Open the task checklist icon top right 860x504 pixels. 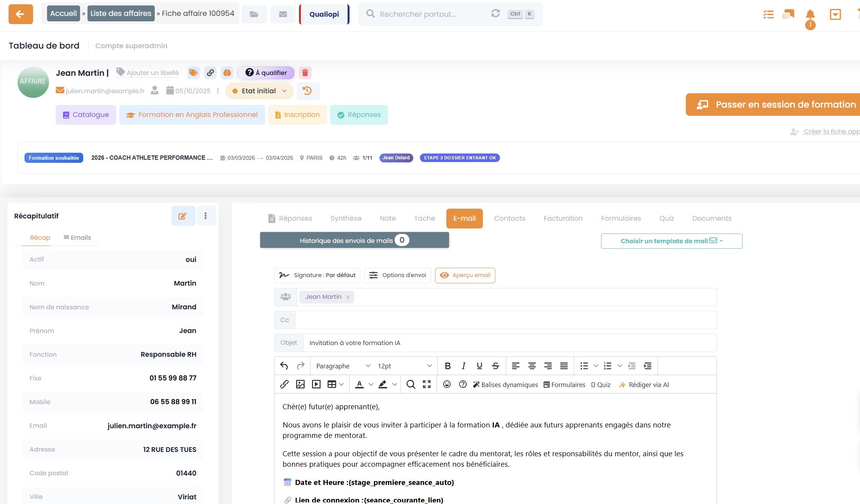click(768, 14)
